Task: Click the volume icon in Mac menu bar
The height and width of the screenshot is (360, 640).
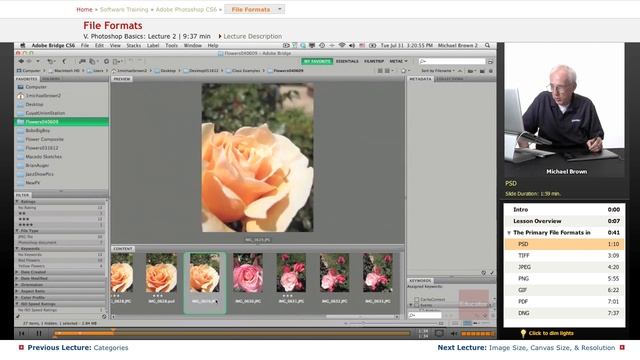Action: [x=351, y=46]
